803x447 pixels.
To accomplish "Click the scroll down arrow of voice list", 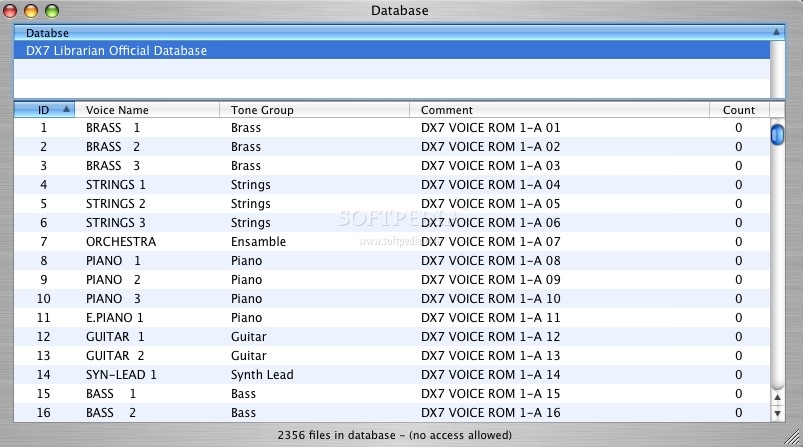I will [x=777, y=413].
